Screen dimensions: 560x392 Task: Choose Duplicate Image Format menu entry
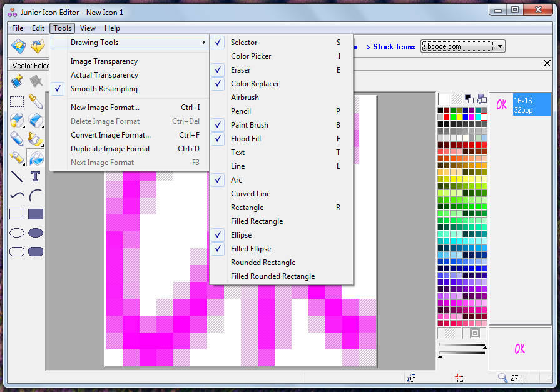[x=130, y=149]
